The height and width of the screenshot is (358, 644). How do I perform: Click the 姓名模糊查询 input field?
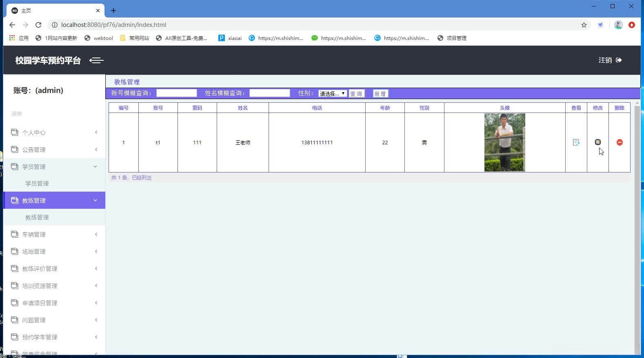point(270,93)
